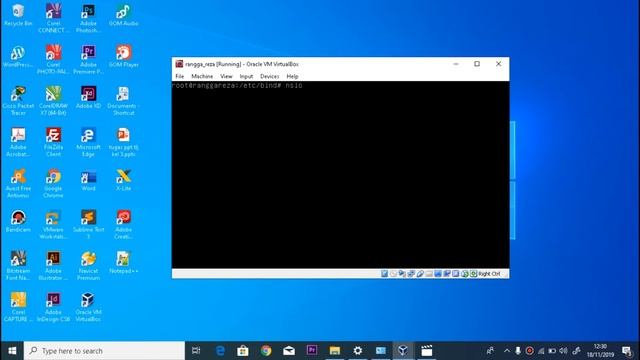
Task: Click the audio status icon in VM status bar
Action: pos(402,273)
